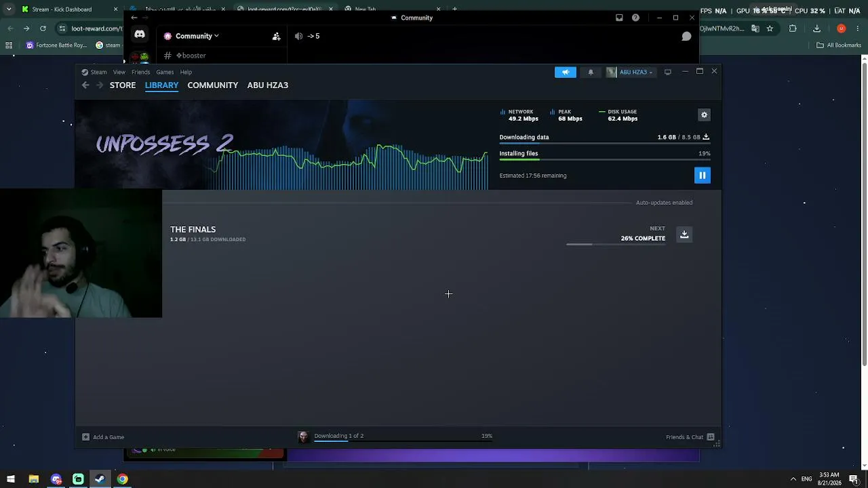Open All Bookmarks folder in Chrome
The width and height of the screenshot is (868, 488).
pos(839,45)
